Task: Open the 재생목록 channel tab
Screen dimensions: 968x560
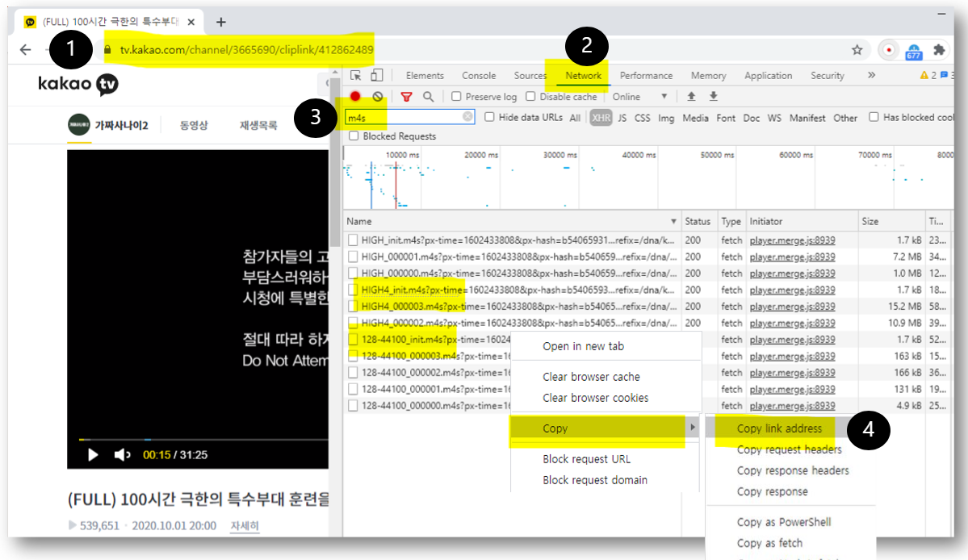Action: (258, 125)
